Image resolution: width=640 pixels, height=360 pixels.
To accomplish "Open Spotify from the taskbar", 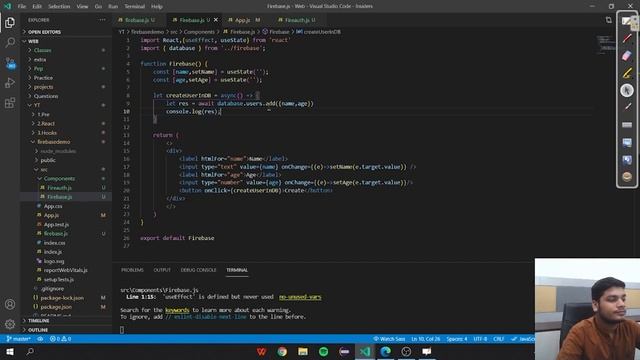I will [324, 351].
